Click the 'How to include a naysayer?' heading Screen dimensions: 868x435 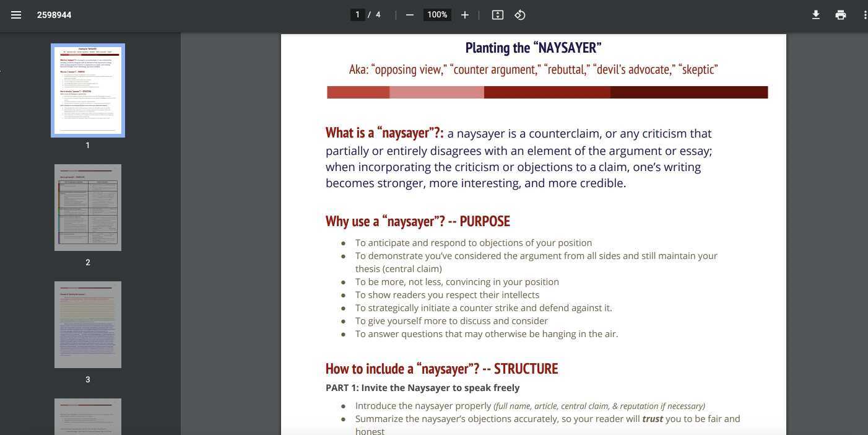pos(441,368)
